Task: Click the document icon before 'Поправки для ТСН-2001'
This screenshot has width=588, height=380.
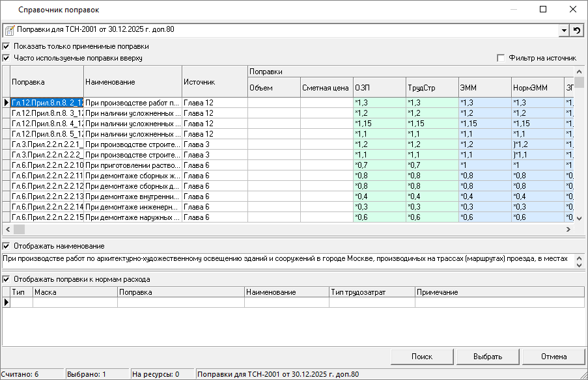Action: pos(10,30)
